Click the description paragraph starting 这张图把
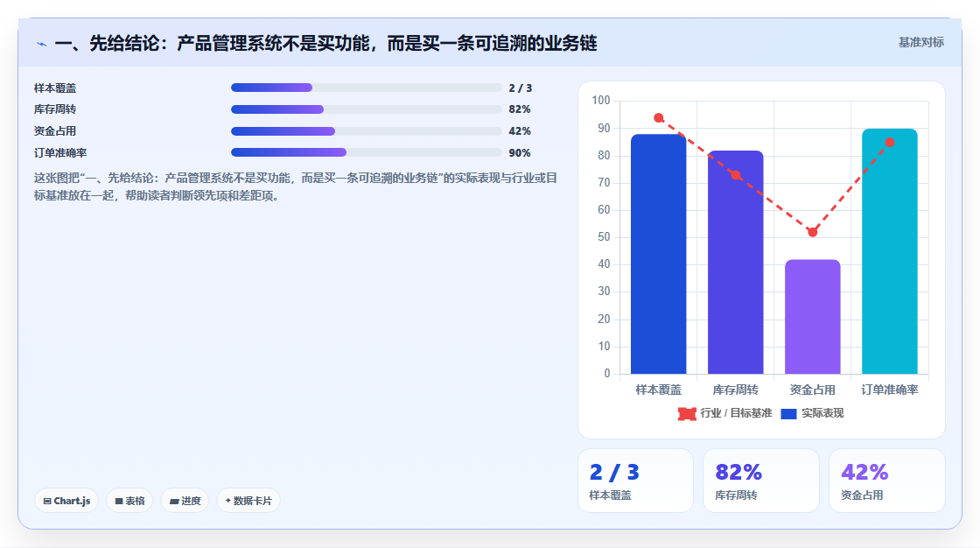This screenshot has height=548, width=980. (295, 187)
